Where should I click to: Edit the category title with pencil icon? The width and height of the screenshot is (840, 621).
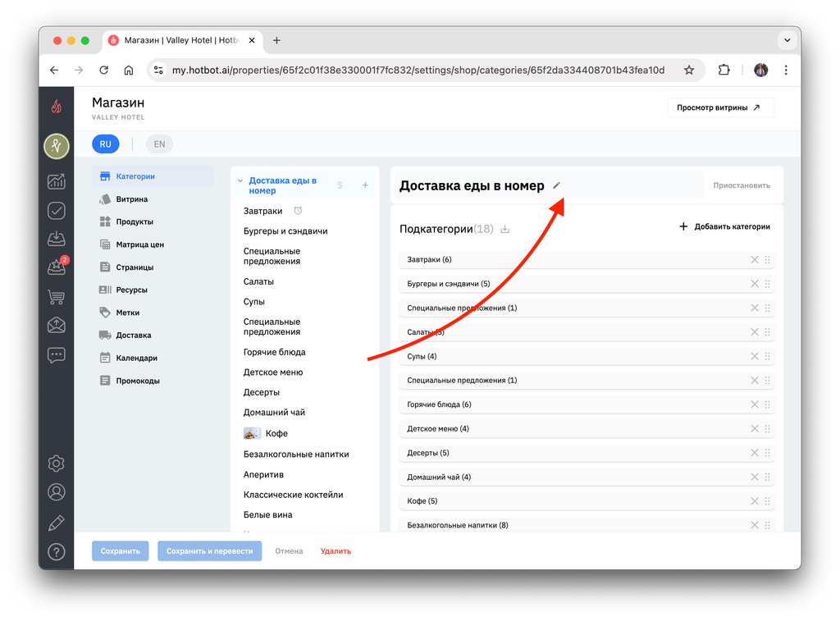click(557, 185)
